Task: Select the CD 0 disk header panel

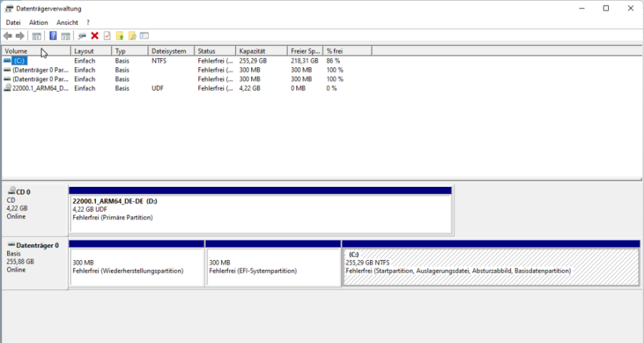Action: (35, 210)
